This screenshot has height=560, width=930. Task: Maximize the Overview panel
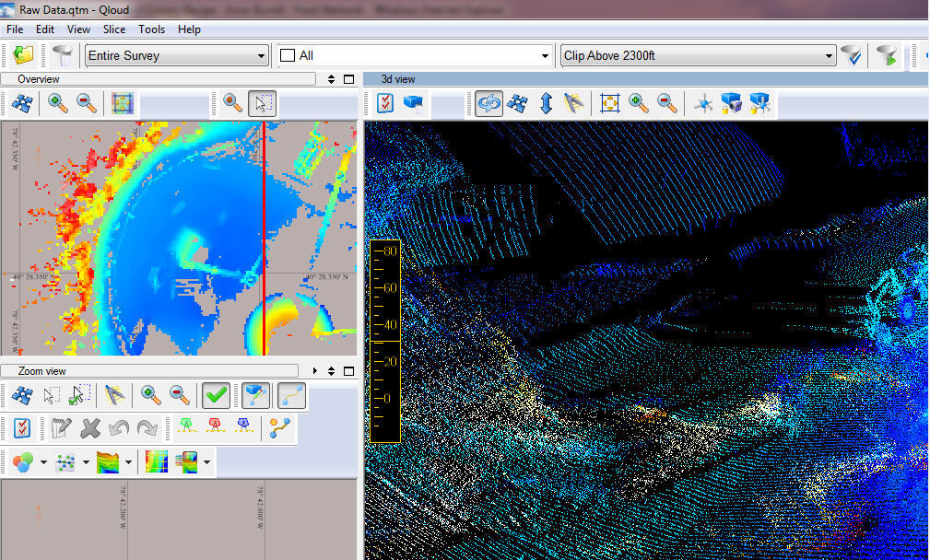coord(348,79)
